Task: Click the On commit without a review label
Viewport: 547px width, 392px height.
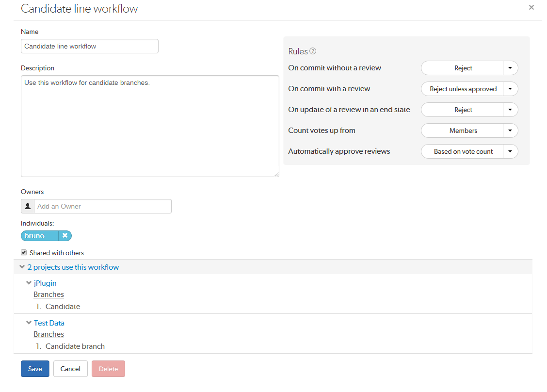Action: [335, 68]
